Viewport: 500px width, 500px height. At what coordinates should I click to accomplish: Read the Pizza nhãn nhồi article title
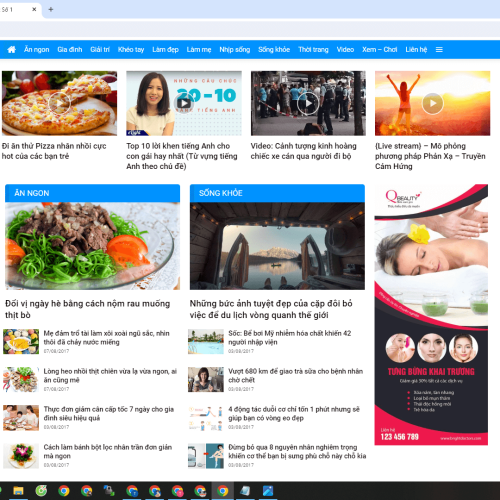(54, 151)
